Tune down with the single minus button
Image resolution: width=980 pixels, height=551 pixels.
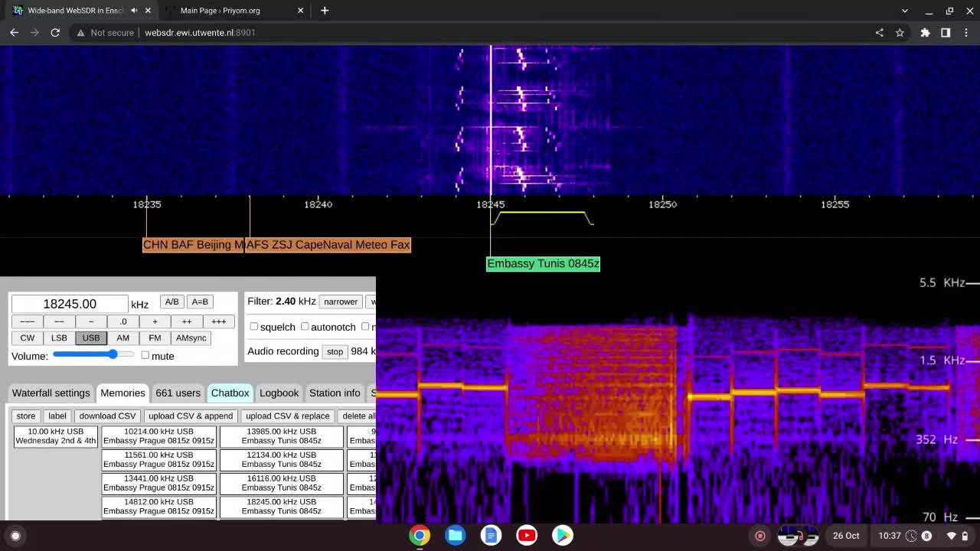[91, 321]
